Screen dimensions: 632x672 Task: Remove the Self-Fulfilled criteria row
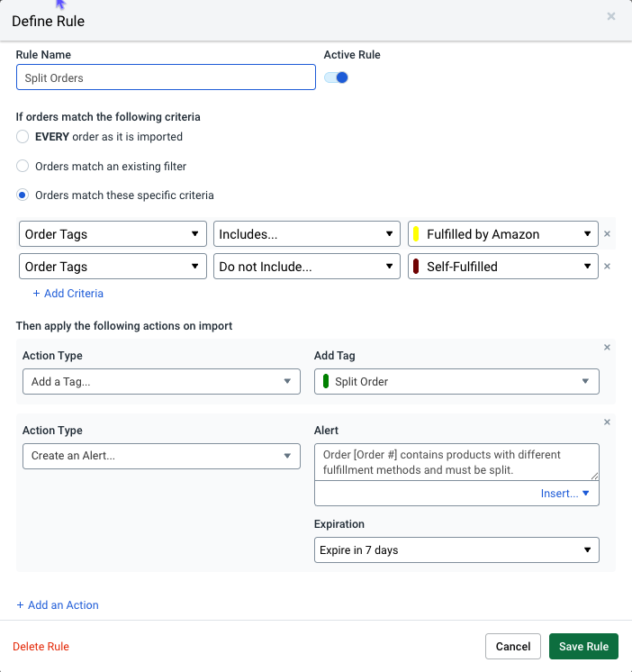607,266
